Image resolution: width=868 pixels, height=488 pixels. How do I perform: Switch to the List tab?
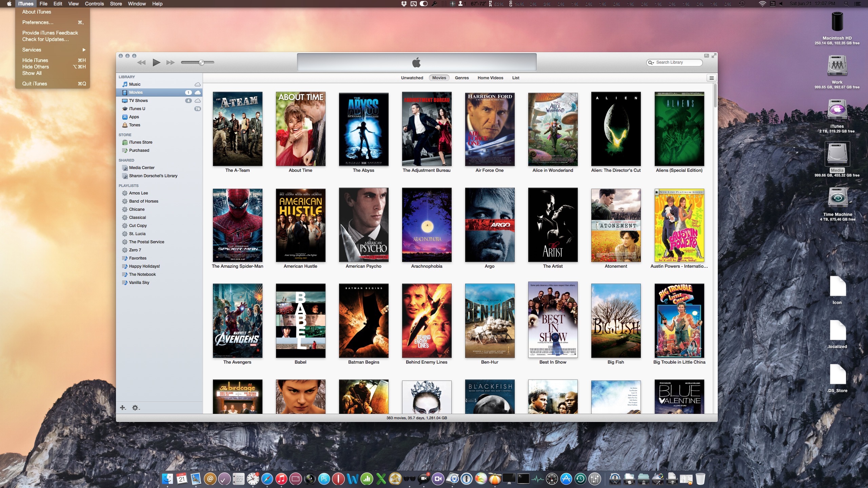[x=516, y=78]
